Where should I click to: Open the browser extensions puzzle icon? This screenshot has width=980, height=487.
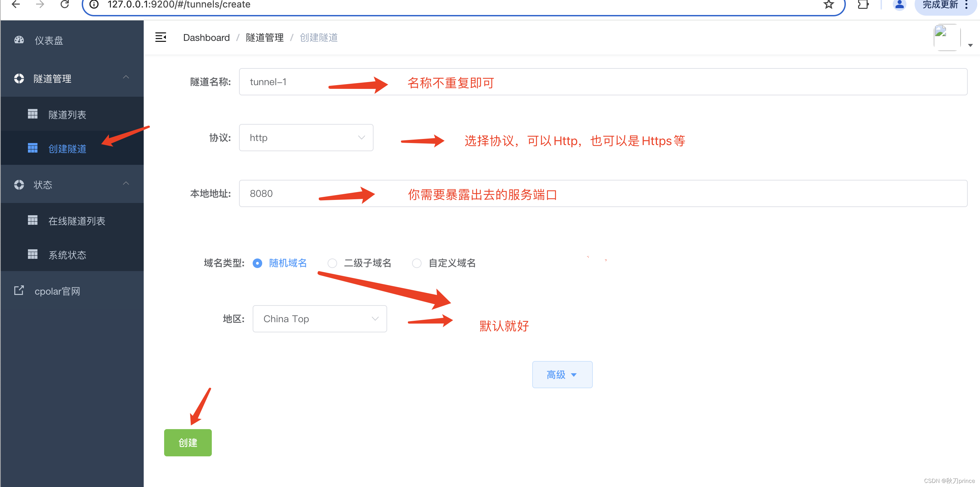click(863, 4)
